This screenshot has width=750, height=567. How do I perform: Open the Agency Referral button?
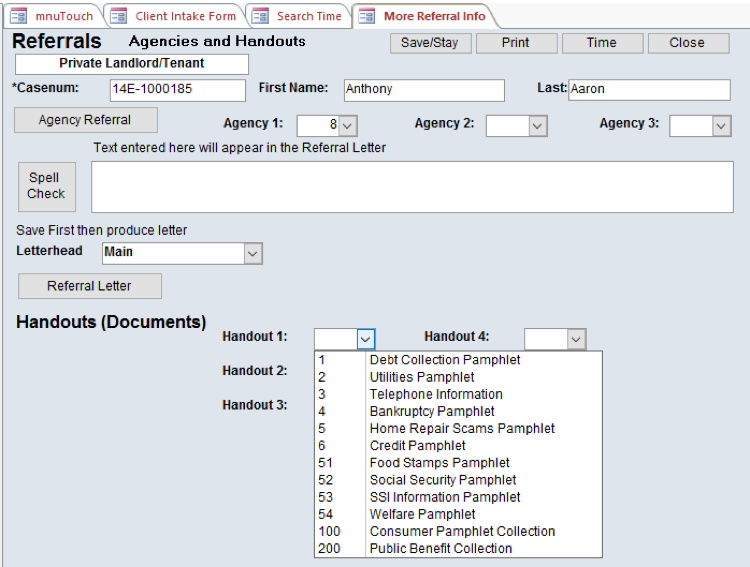tap(85, 120)
